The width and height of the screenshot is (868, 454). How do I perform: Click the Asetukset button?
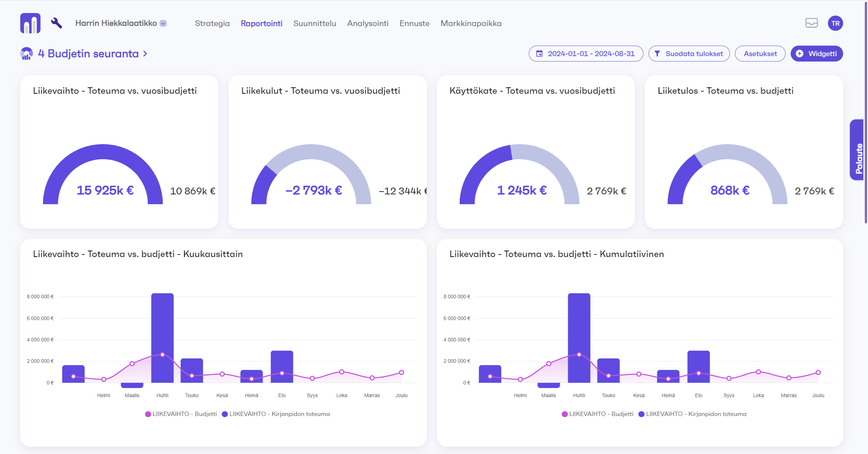(x=760, y=54)
